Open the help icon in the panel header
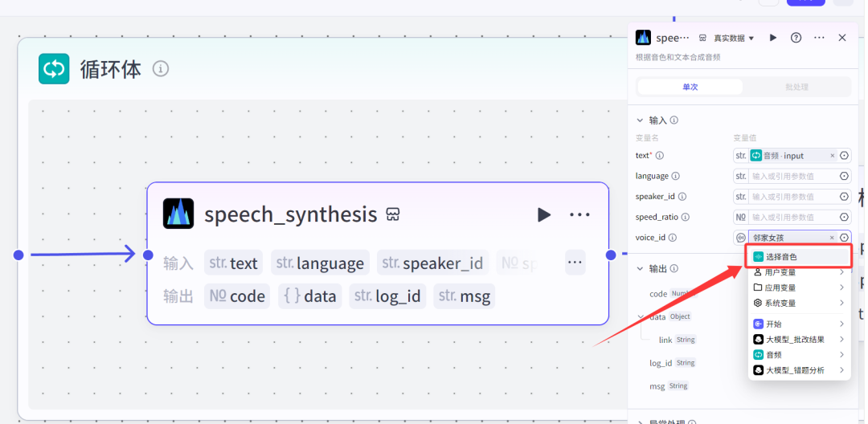Viewport: 868px width, 424px height. coord(796,38)
